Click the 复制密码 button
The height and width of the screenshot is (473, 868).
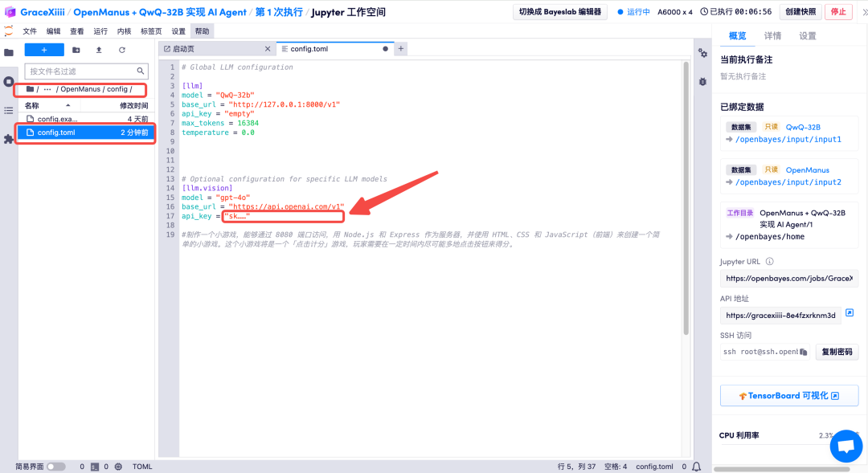click(x=837, y=352)
